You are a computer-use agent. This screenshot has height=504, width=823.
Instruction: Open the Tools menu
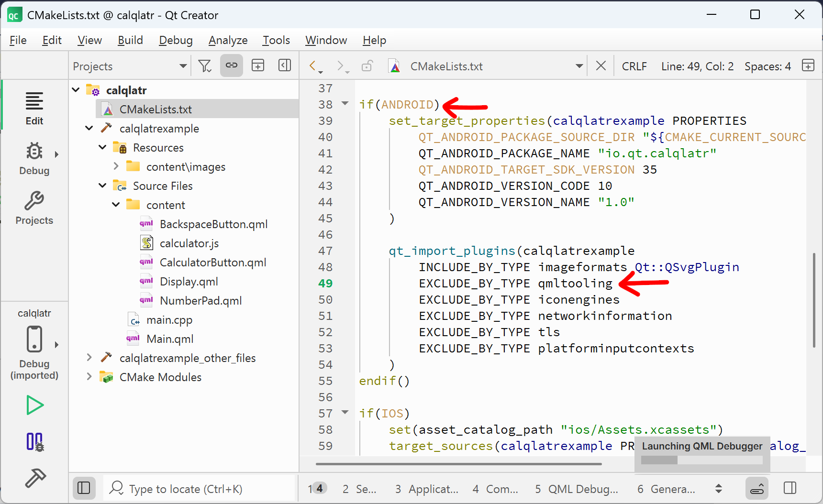276,40
